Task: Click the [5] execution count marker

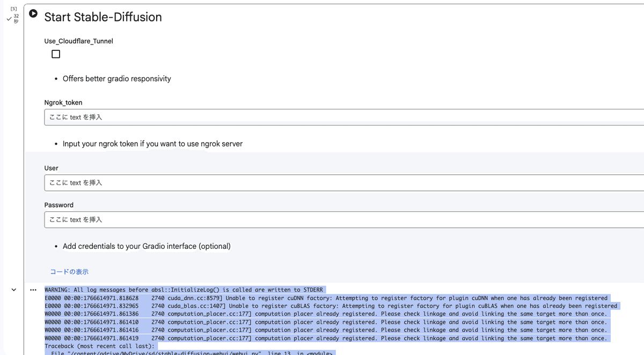Action: (x=13, y=8)
